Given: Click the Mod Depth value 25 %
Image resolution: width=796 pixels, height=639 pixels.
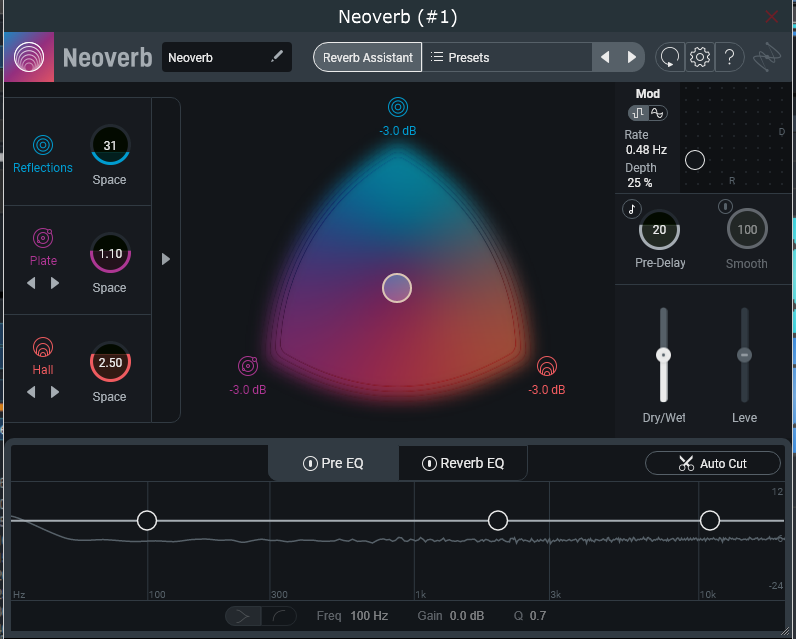Looking at the screenshot, I should [x=640, y=183].
